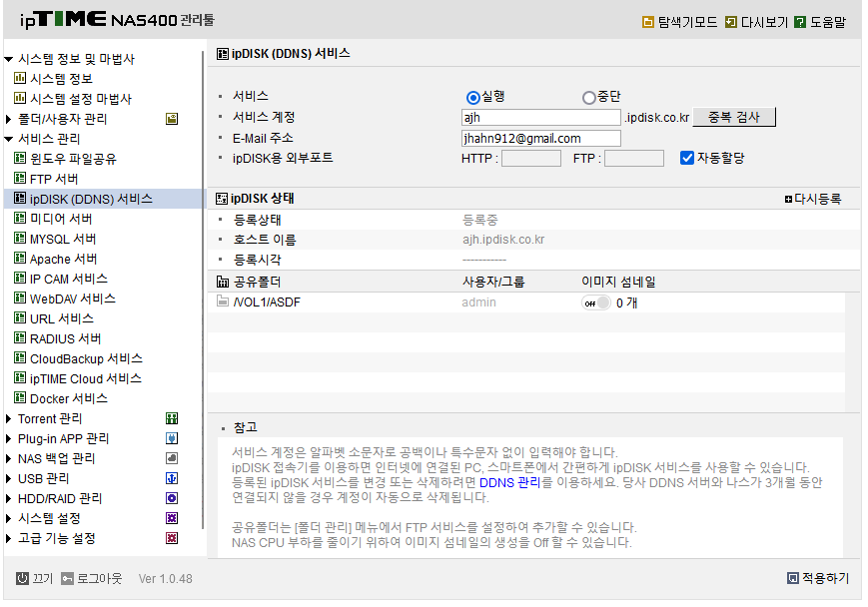Click icon next to Docker 서비스

tap(20, 397)
